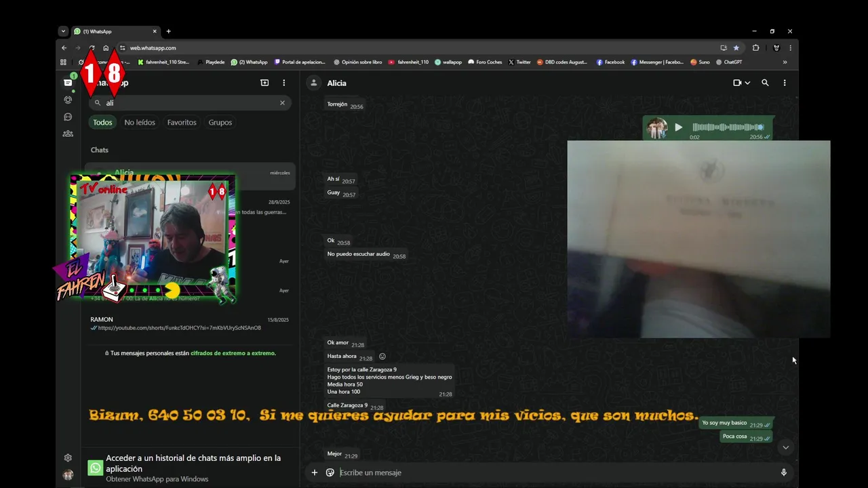The width and height of the screenshot is (868, 488).
Task: Open ChatGPT bookmark
Action: click(x=729, y=62)
